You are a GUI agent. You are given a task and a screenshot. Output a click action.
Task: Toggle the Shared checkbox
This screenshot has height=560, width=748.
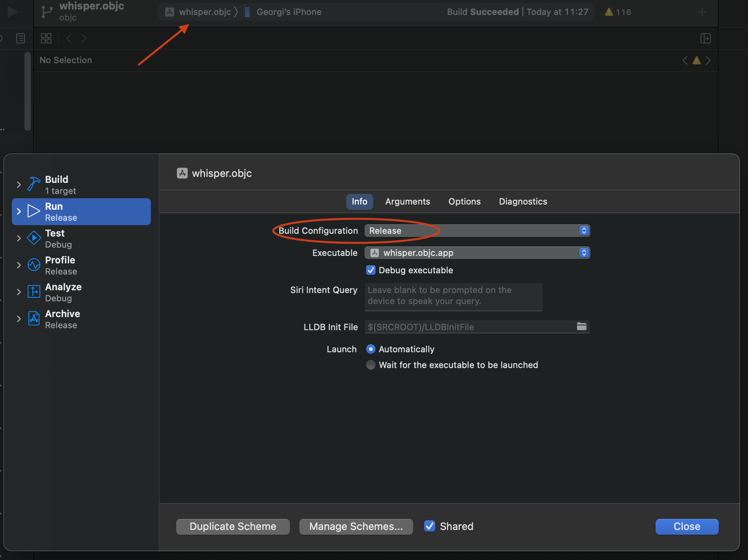(429, 526)
